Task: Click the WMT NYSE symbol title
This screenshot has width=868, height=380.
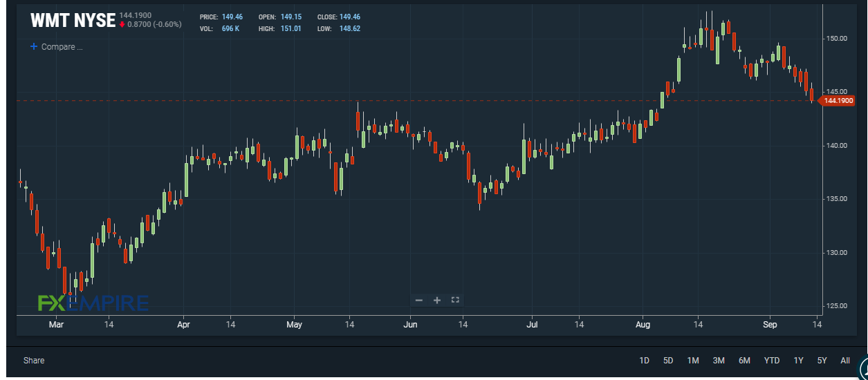Action: (73, 20)
